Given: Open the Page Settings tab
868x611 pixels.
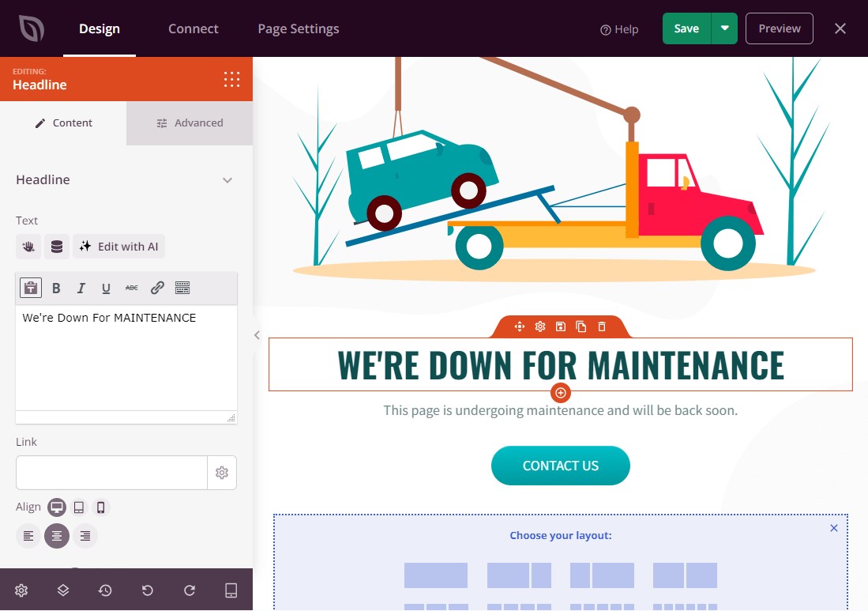Looking at the screenshot, I should tap(299, 28).
